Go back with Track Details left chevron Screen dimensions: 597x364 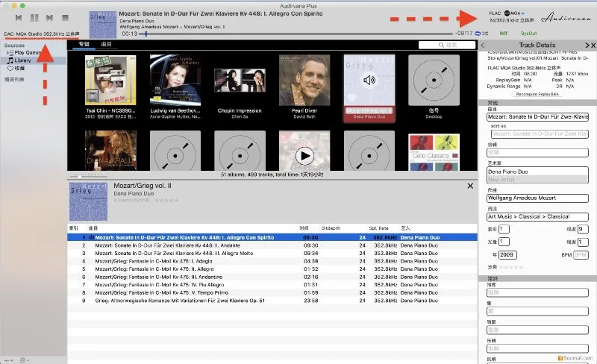click(483, 45)
